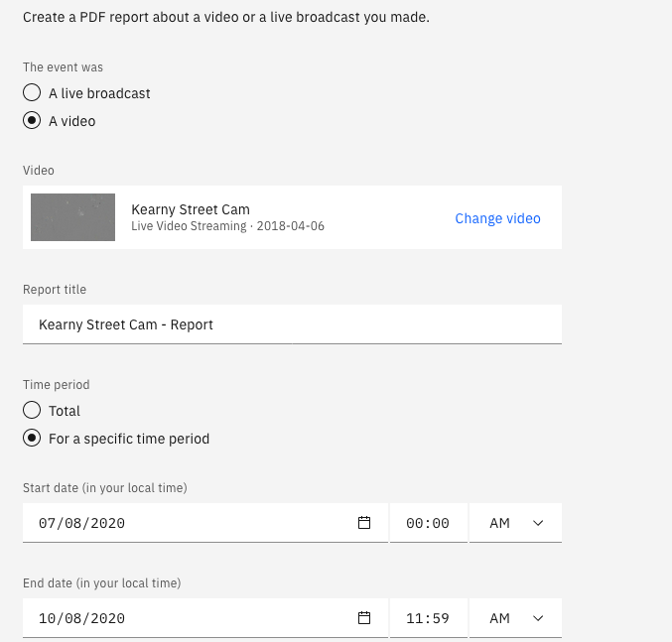Click the end date field showing 10/08/2020

[x=205, y=618]
